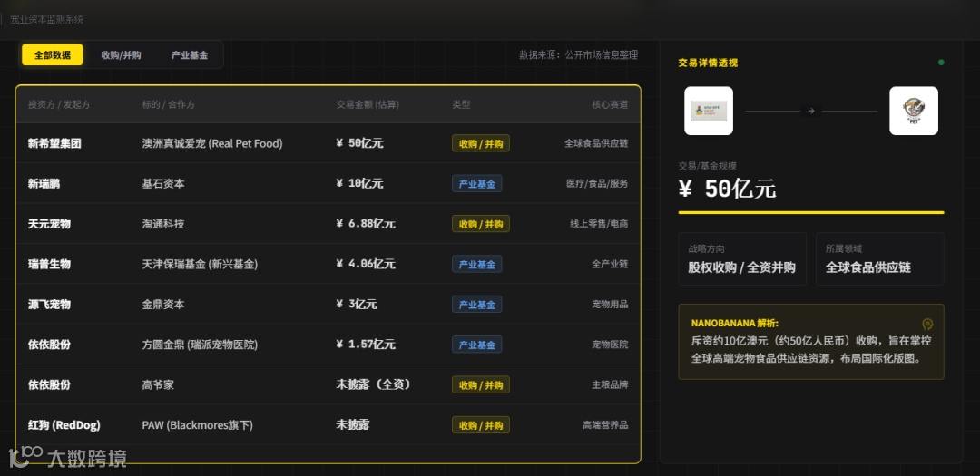Click the NANOBANANA 解析 analysis box
980x476 pixels.
[x=811, y=342]
